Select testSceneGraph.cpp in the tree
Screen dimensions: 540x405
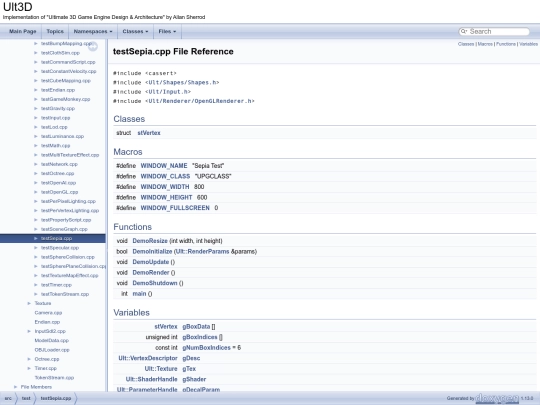[x=64, y=229]
